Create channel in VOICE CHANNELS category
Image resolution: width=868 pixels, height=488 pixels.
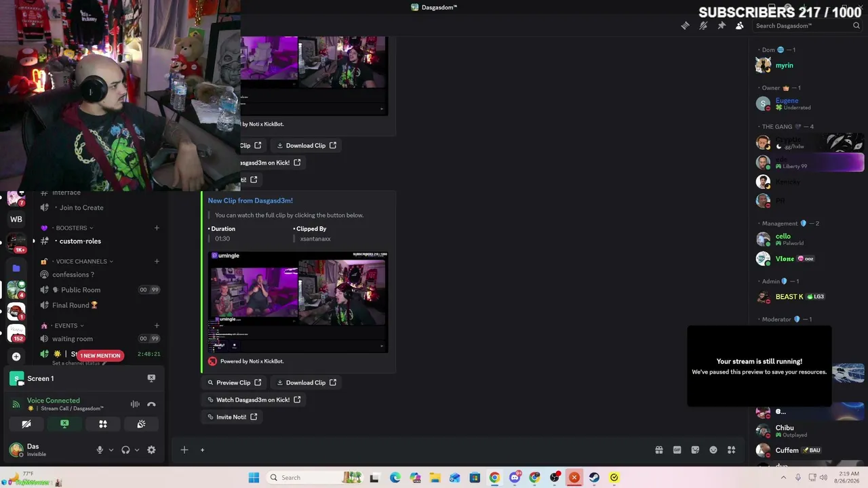point(157,262)
